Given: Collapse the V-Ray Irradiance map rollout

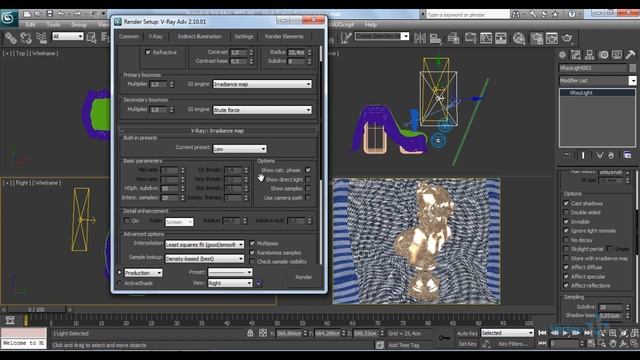Looking at the screenshot, I should point(218,131).
